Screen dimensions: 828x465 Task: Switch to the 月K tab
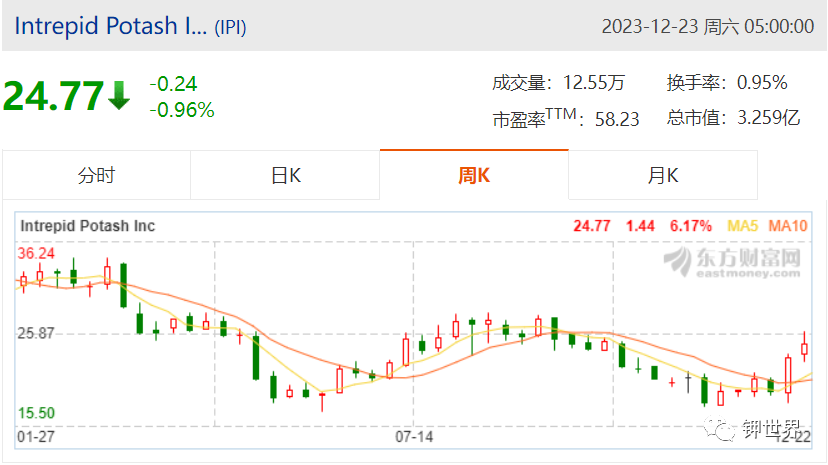tap(663, 175)
